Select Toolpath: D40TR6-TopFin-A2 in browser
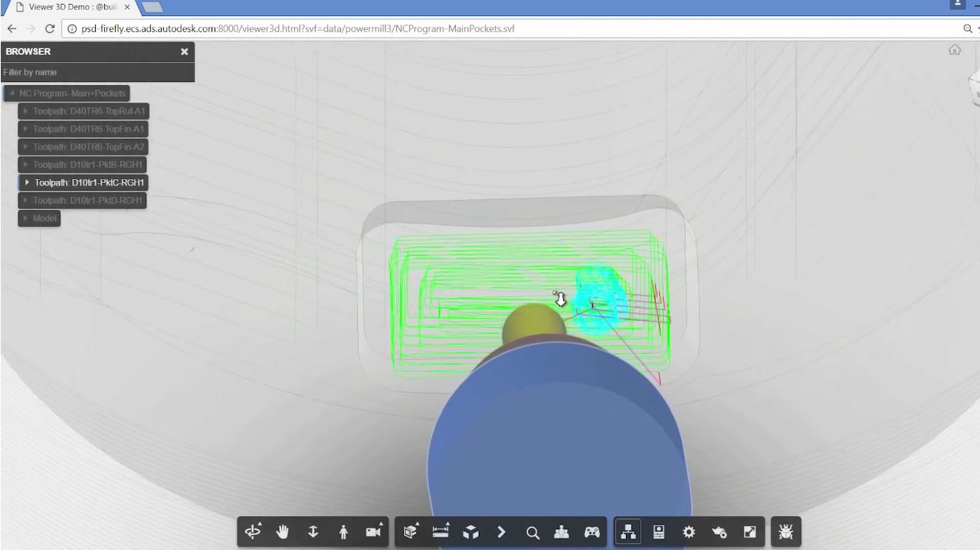 [88, 147]
